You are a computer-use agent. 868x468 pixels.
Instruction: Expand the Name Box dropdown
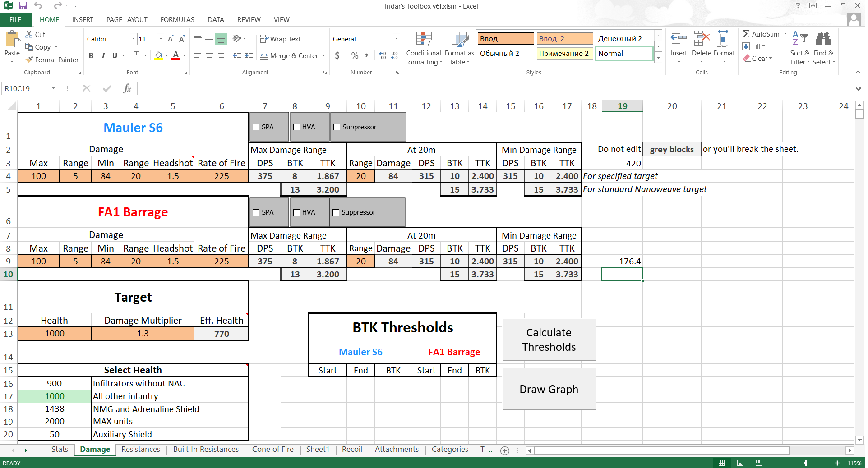[53, 88]
